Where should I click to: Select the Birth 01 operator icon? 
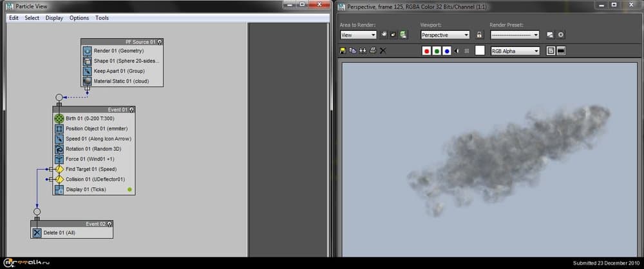(x=60, y=118)
